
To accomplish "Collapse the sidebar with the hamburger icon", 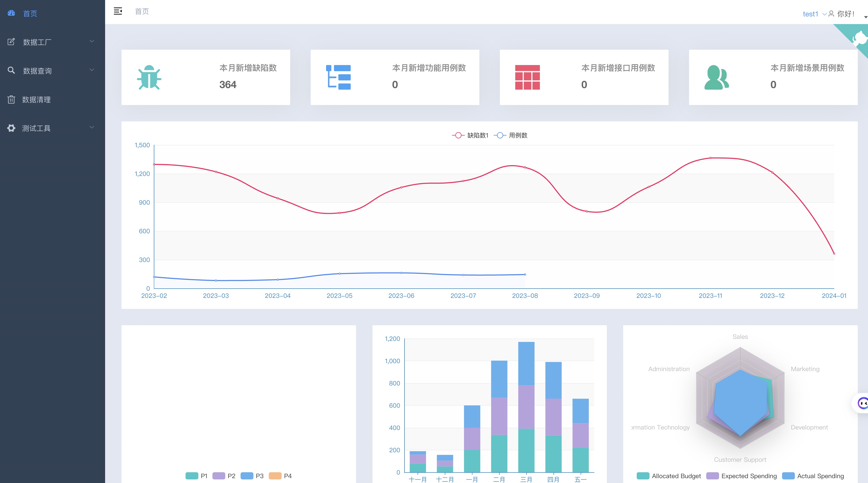I will [x=118, y=11].
